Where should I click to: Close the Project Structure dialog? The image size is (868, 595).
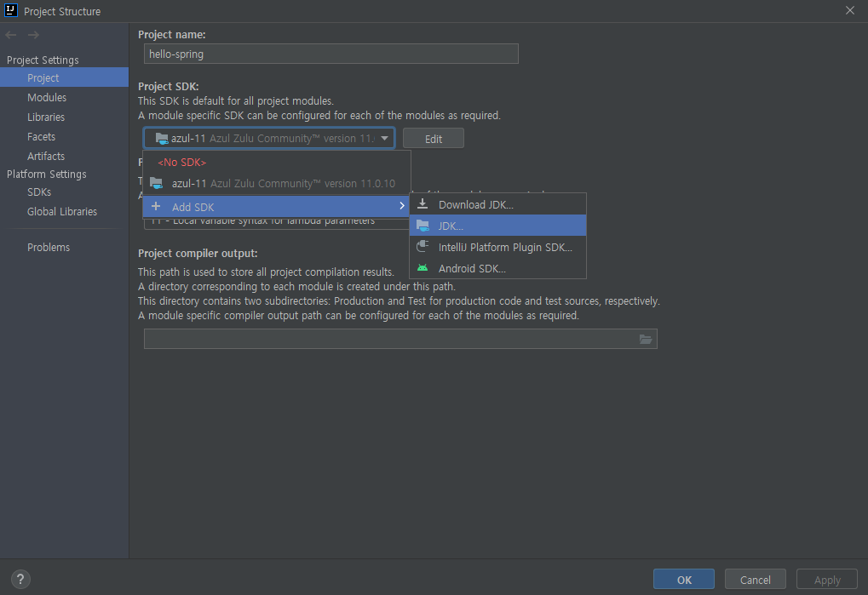point(850,10)
